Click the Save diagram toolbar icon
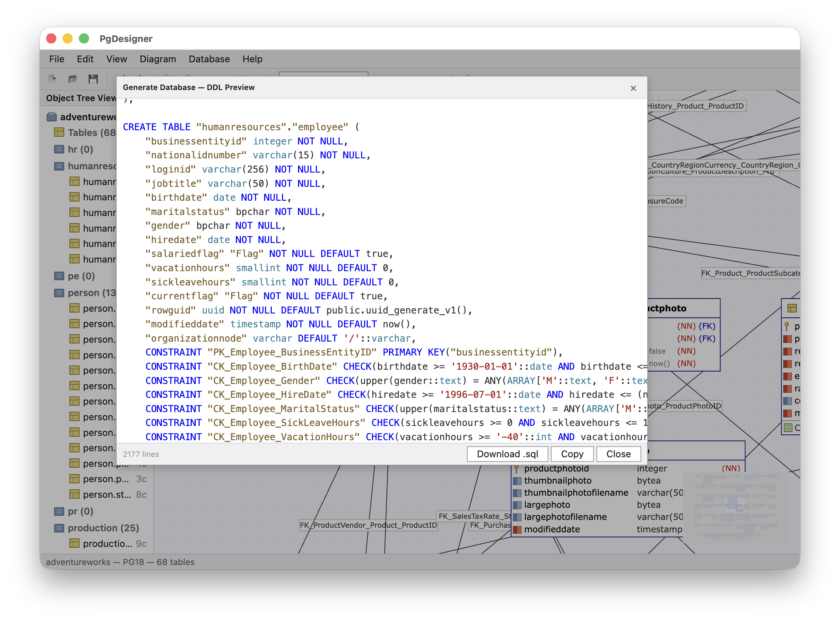Viewport: 840px width, 622px height. click(93, 79)
